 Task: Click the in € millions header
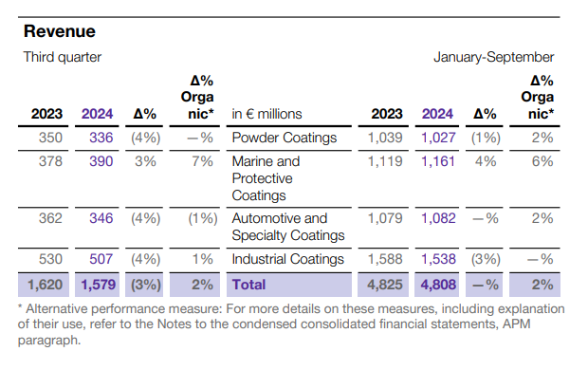pyautogui.click(x=266, y=114)
